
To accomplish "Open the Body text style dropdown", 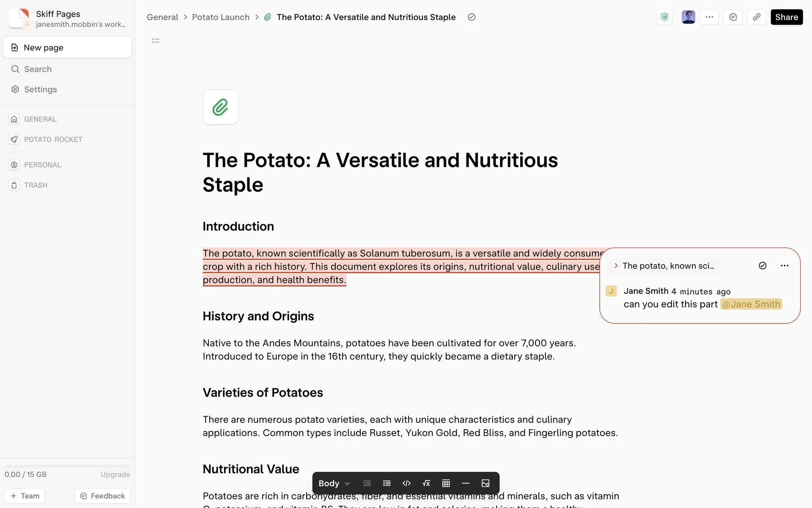I will coord(334,483).
